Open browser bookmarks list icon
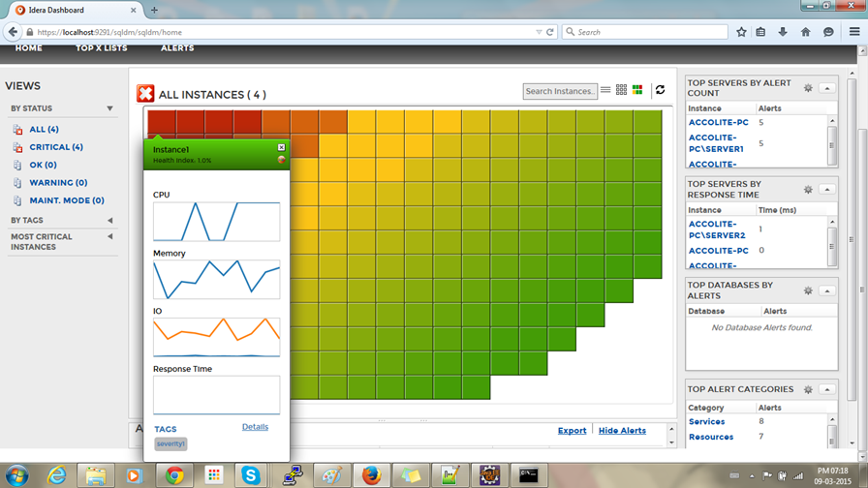 (x=760, y=32)
